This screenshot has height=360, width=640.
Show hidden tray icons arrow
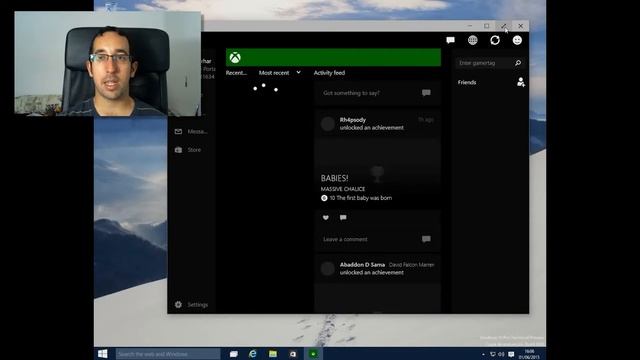tap(483, 354)
